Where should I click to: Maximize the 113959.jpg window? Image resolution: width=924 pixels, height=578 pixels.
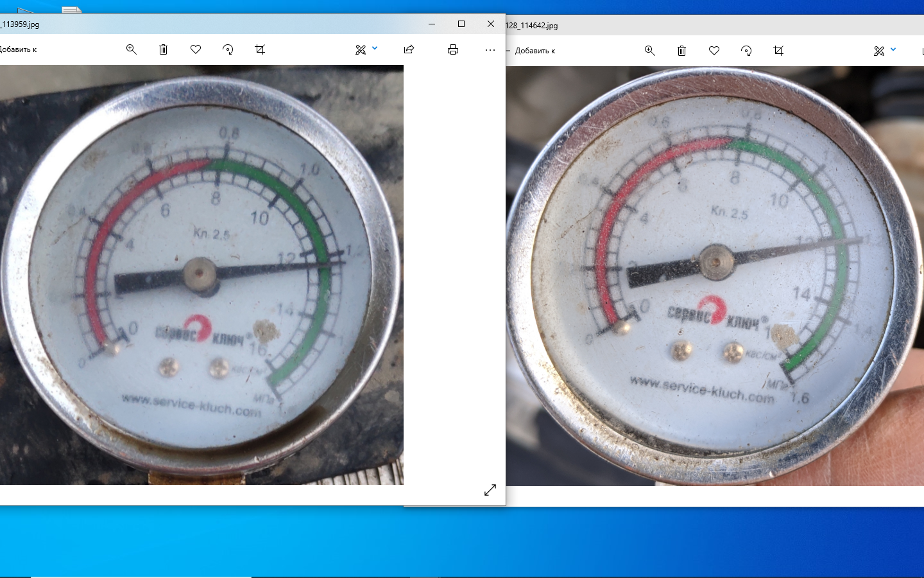(x=461, y=24)
